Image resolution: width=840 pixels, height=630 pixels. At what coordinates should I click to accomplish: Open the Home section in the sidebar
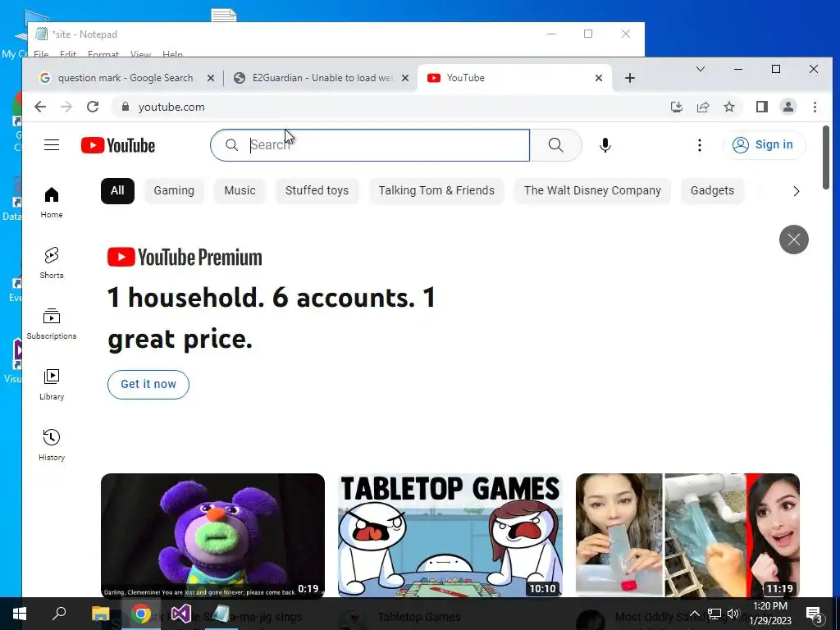point(52,203)
